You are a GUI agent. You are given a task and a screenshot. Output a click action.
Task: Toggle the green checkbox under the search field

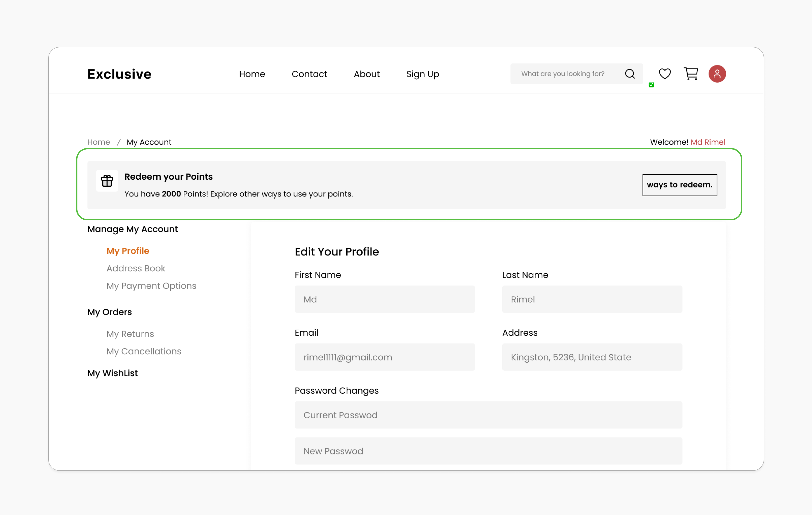[x=651, y=85]
